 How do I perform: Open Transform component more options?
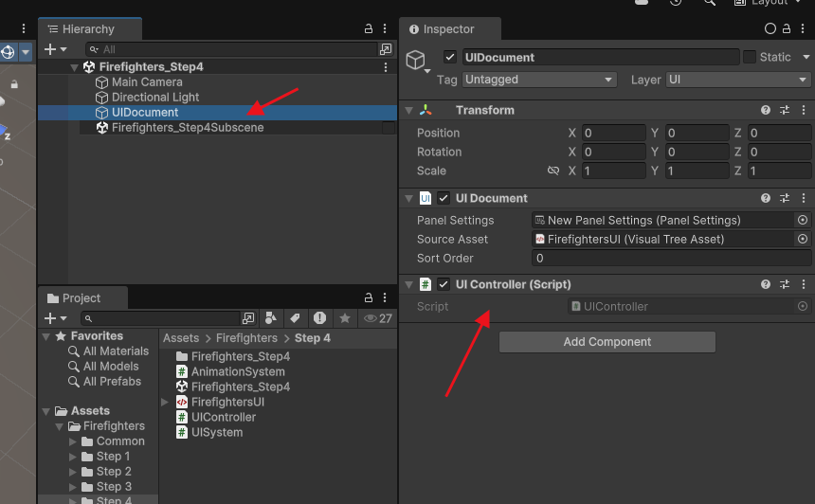(804, 110)
